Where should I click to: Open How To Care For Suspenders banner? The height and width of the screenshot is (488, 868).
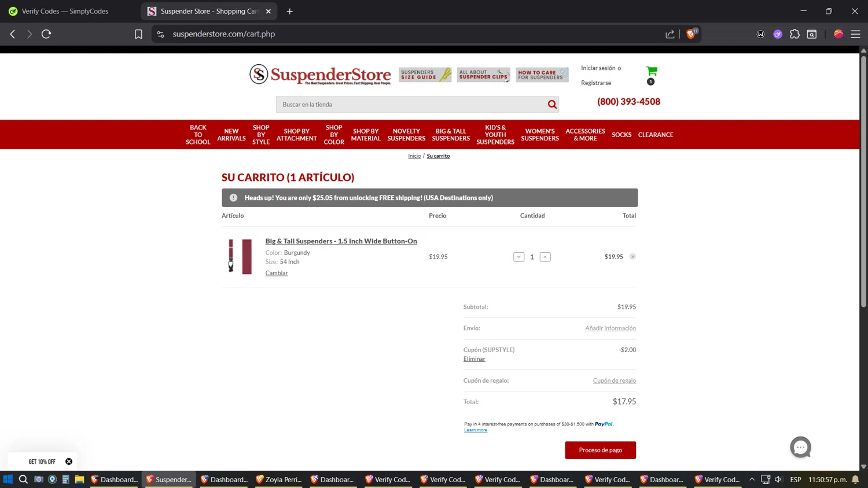(542, 75)
